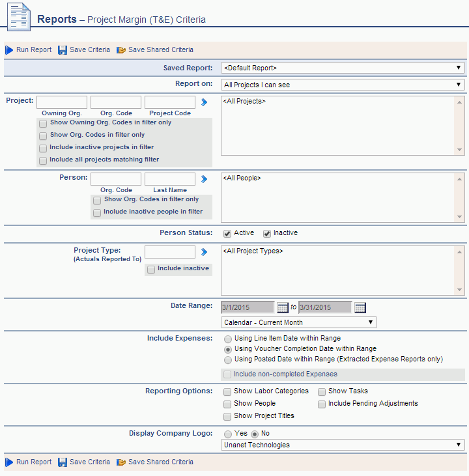The height and width of the screenshot is (476, 469).
Task: Click the blue arrow next to Last Name field
Action: pos(204,179)
